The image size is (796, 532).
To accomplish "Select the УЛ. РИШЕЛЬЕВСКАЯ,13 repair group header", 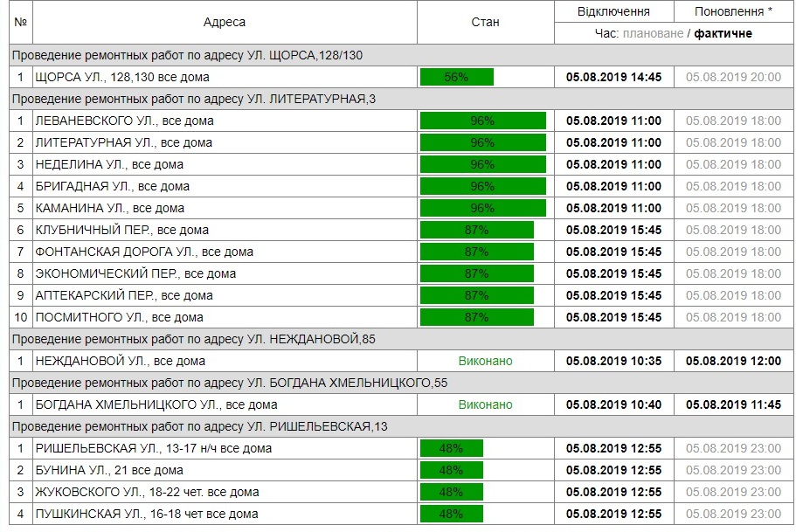I will 198,426.
